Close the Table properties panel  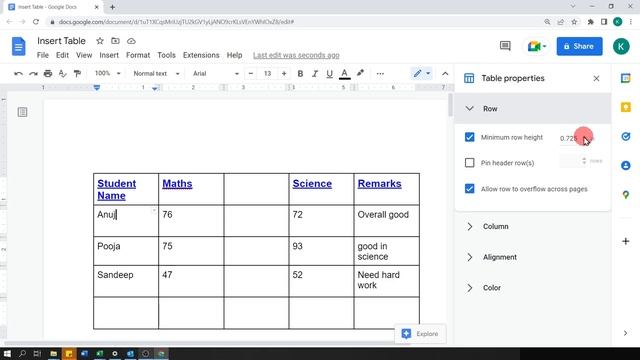tap(596, 78)
